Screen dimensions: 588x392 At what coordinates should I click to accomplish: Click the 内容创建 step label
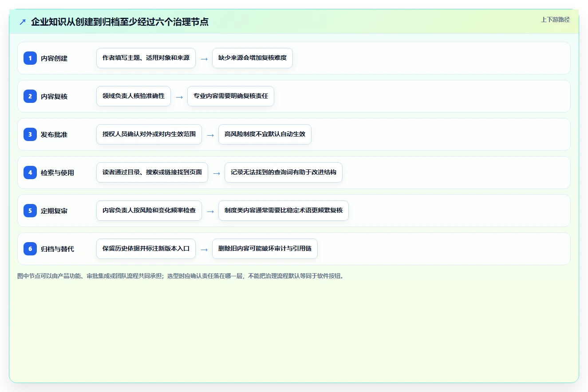54,58
